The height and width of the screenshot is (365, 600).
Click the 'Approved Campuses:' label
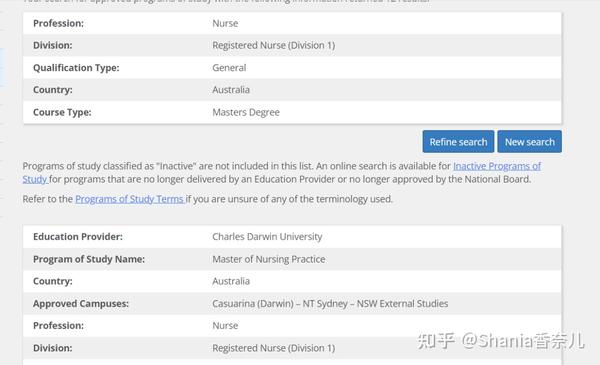81,303
